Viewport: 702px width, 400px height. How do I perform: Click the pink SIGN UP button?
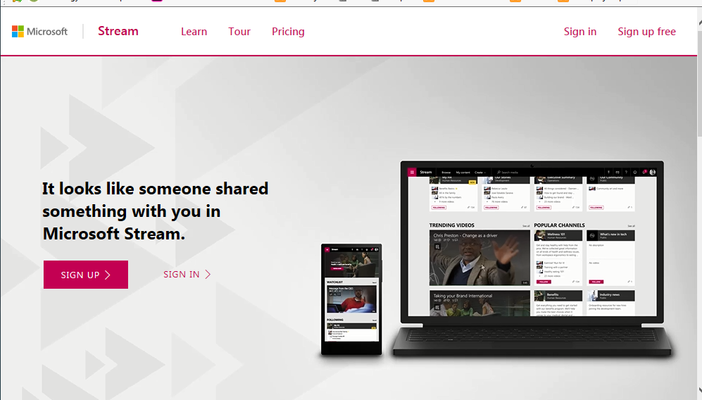86,275
